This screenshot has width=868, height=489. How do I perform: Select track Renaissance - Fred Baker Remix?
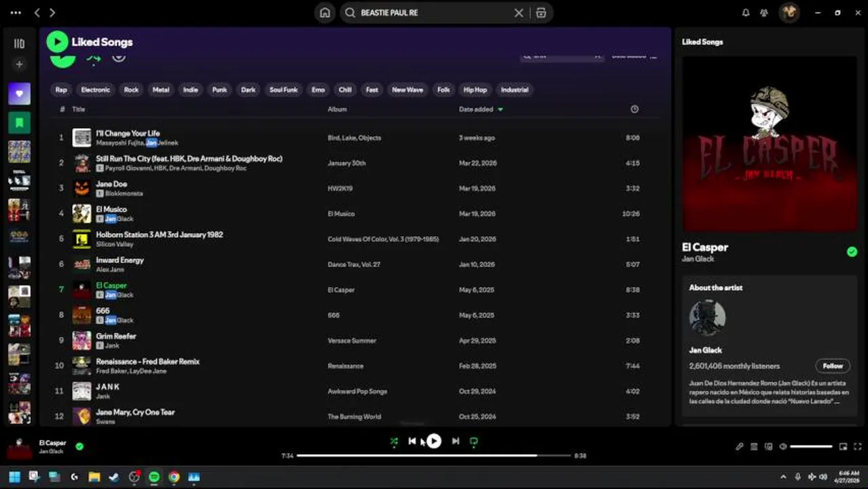point(148,362)
